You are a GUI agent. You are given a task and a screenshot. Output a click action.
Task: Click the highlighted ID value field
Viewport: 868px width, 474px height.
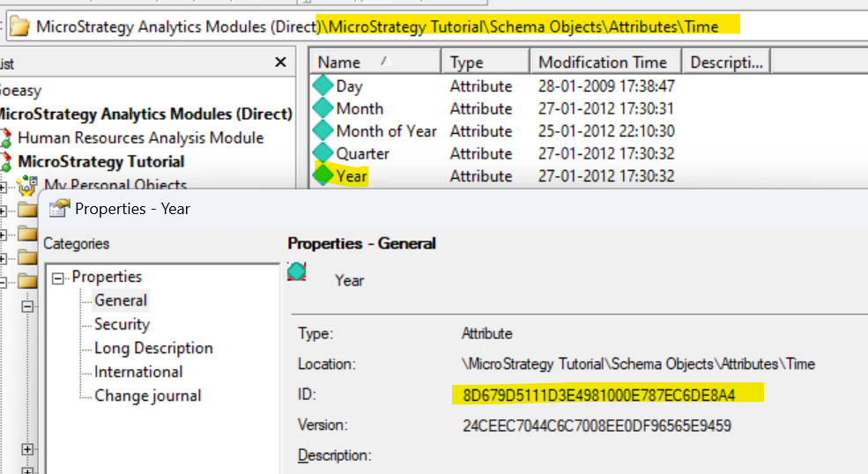click(x=598, y=395)
